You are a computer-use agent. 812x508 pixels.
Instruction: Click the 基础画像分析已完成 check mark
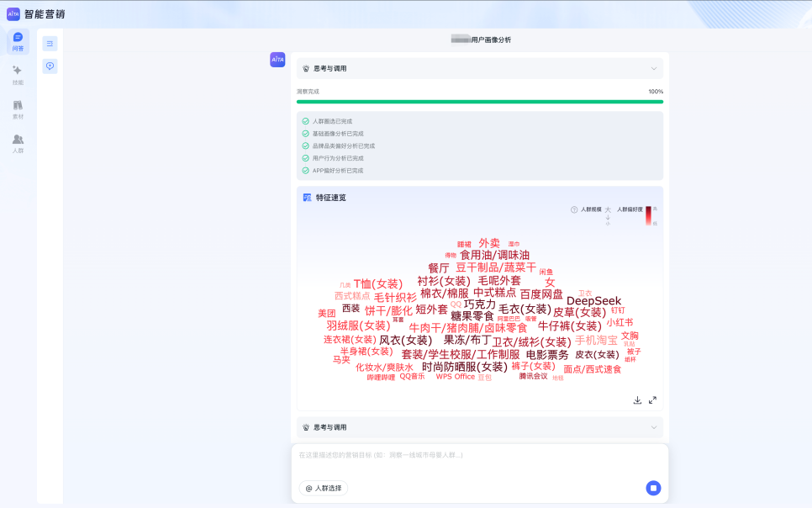[x=305, y=134]
